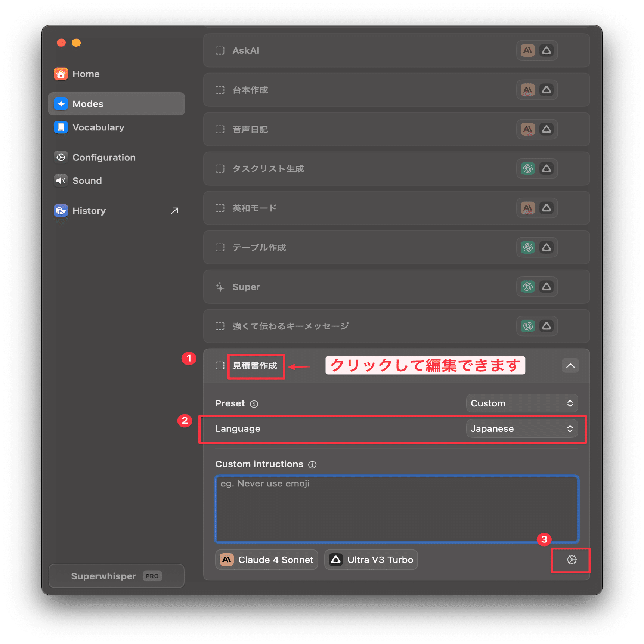Click OpenAI icon in 強くて伝わるキーメッセージ row
644x644 pixels.
click(528, 326)
